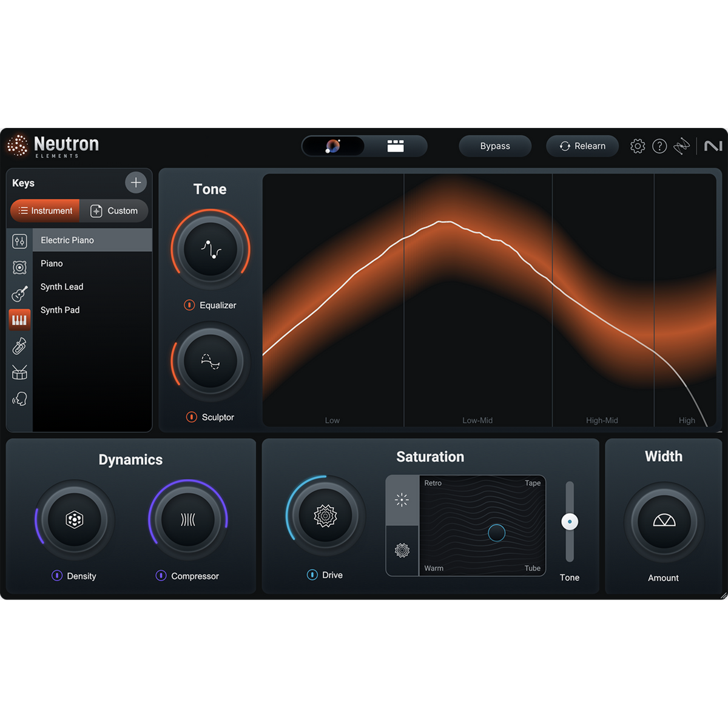Click the Drive knob icon
Image resolution: width=728 pixels, height=728 pixels.
[x=326, y=516]
